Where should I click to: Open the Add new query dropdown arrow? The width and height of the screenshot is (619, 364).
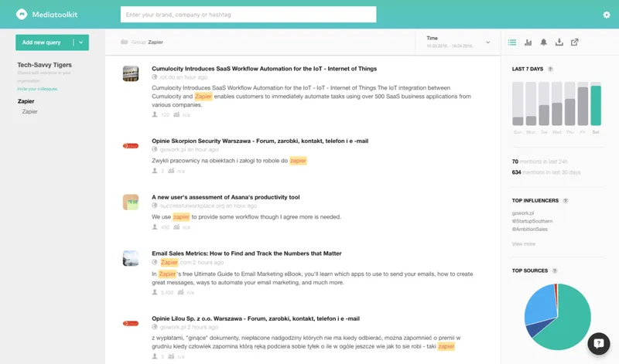tap(81, 43)
